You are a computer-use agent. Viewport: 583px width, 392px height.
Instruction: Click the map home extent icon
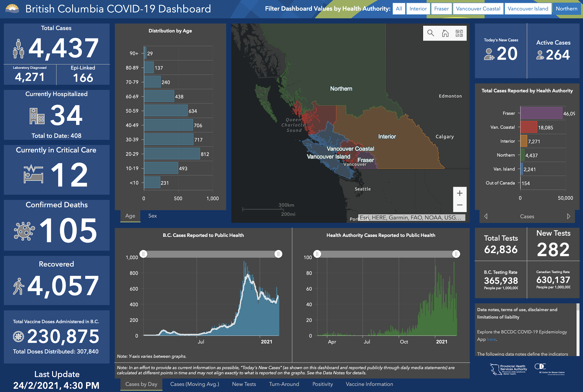[x=445, y=33]
